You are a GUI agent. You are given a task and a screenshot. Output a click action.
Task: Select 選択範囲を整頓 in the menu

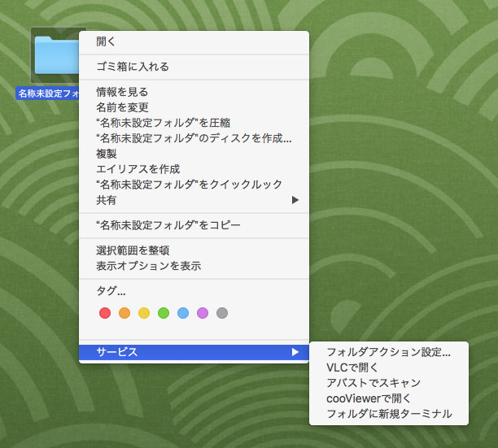(194, 250)
